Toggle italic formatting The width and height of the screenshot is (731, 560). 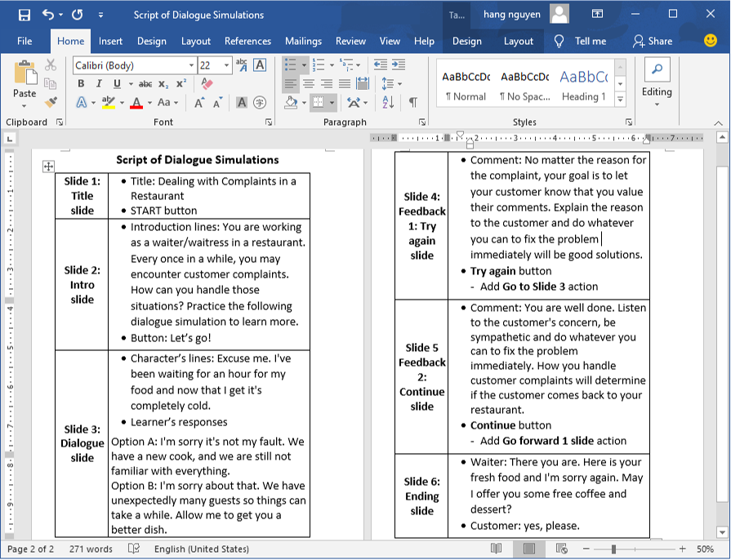click(x=99, y=84)
